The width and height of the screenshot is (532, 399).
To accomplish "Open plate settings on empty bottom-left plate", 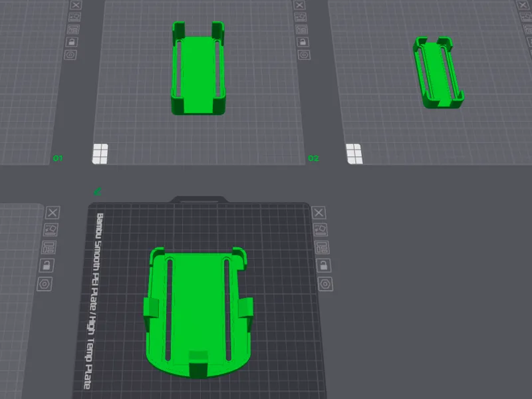I will coord(45,284).
